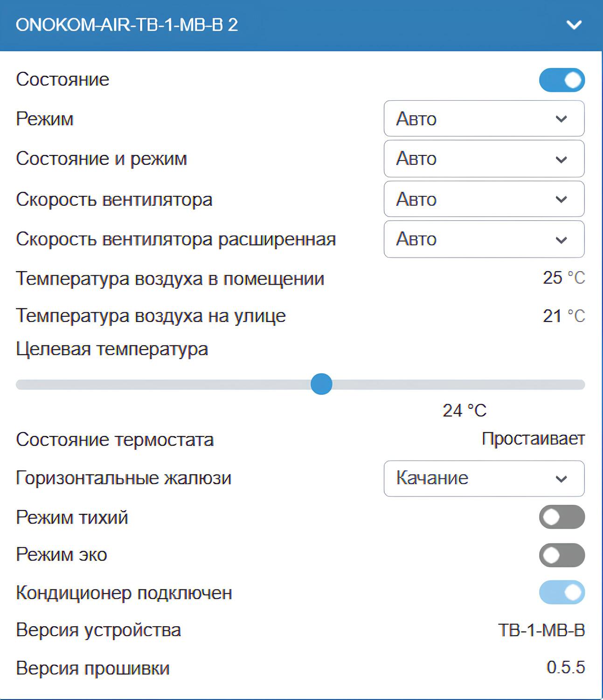603x700 pixels.
Task: Select the Температура воздуха в помещении value
Action: [563, 278]
